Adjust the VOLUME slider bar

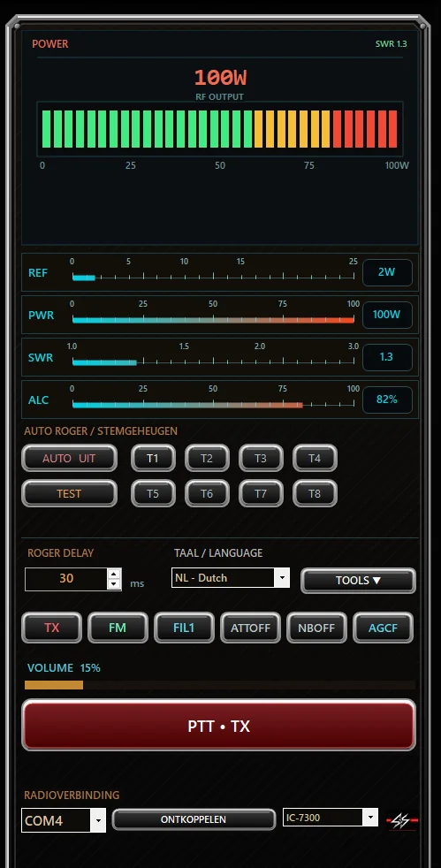click(220, 685)
